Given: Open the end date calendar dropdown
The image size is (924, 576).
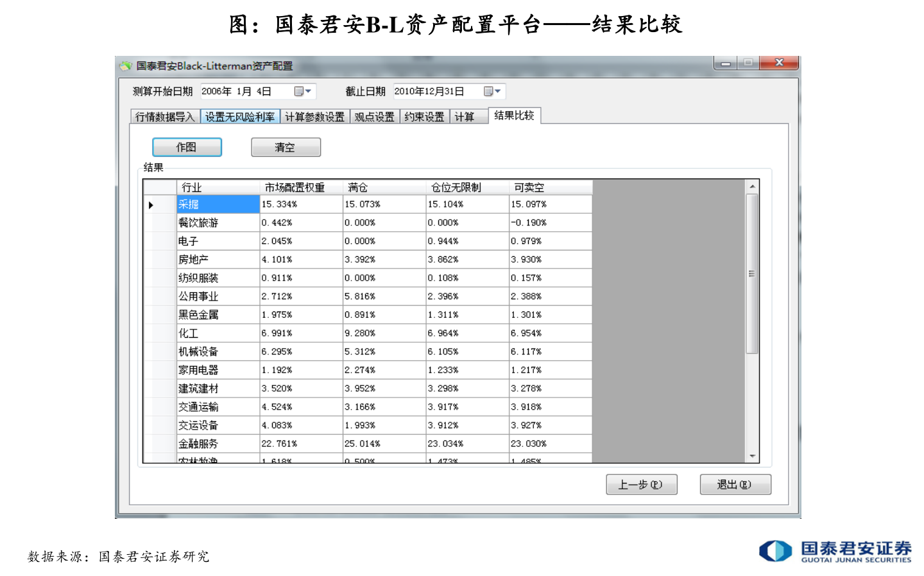Looking at the screenshot, I should coord(492,91).
